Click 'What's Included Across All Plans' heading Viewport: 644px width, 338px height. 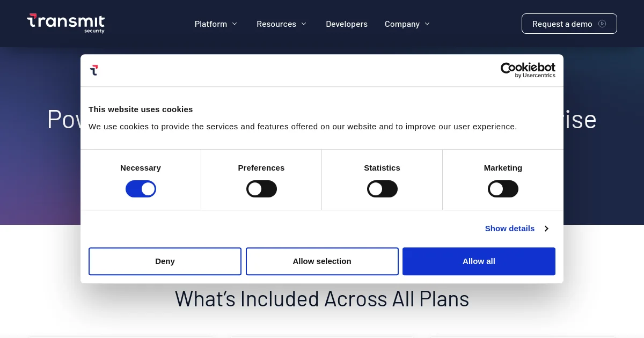click(322, 299)
